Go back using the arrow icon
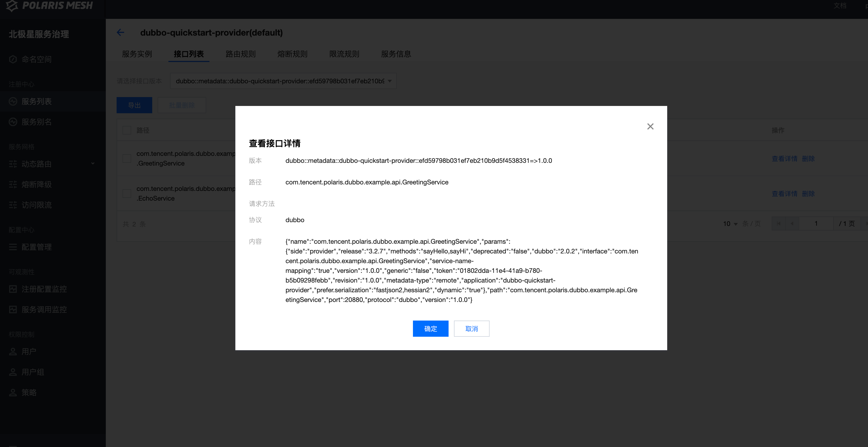Image resolution: width=868 pixels, height=447 pixels. pyautogui.click(x=120, y=33)
